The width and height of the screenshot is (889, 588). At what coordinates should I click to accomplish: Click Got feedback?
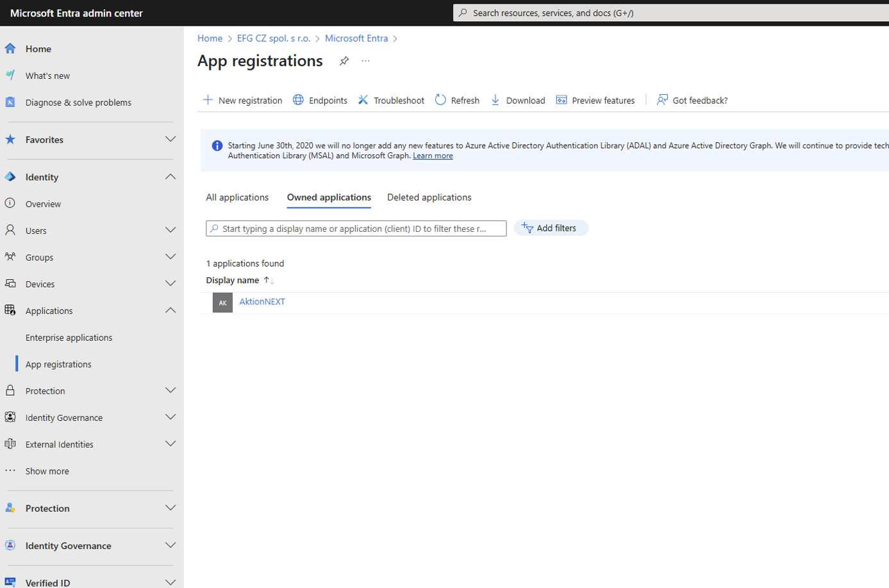[x=692, y=101]
